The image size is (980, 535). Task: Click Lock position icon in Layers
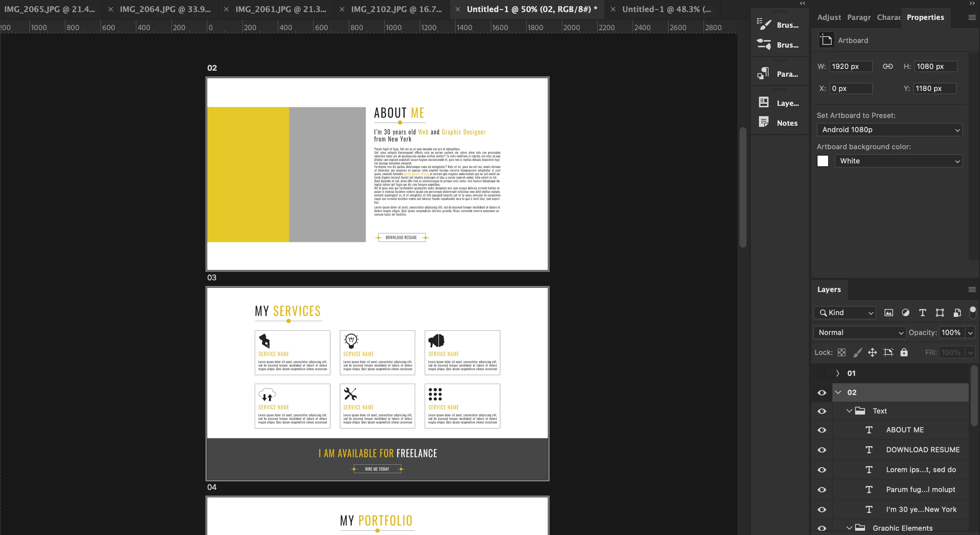(872, 352)
